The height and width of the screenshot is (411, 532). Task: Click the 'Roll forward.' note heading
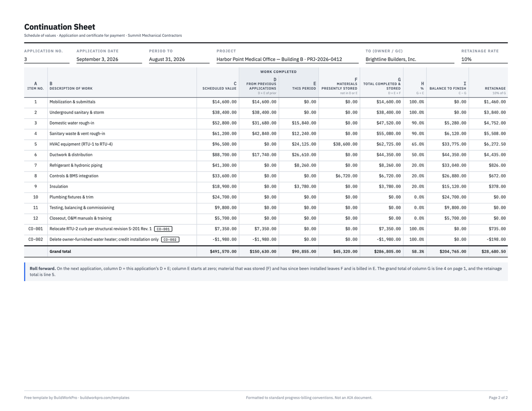tap(43, 269)
